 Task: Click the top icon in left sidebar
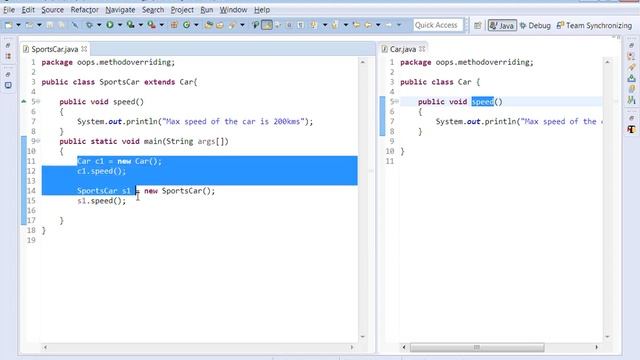coord(8,45)
